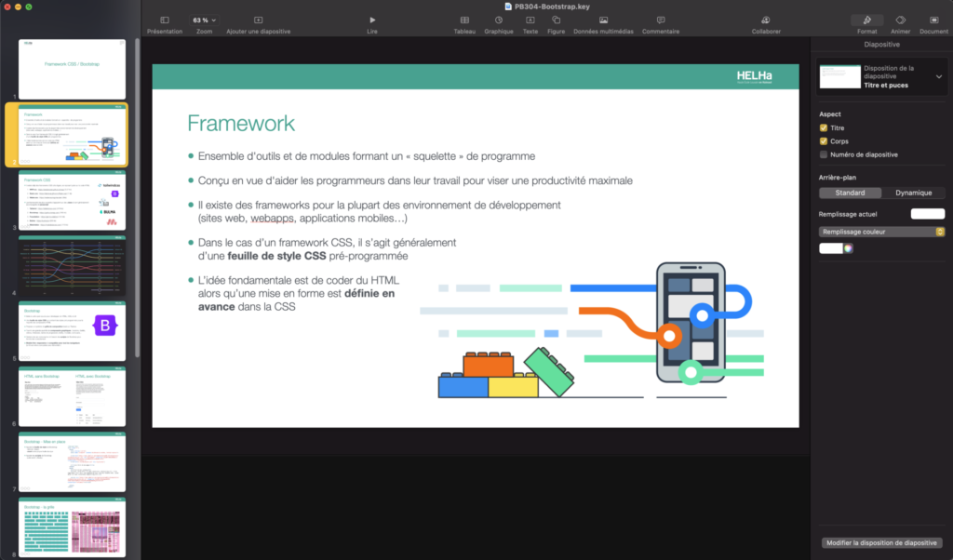The image size is (953, 560).
Task: Add a comment with Commentaire icon
Action: tap(661, 20)
